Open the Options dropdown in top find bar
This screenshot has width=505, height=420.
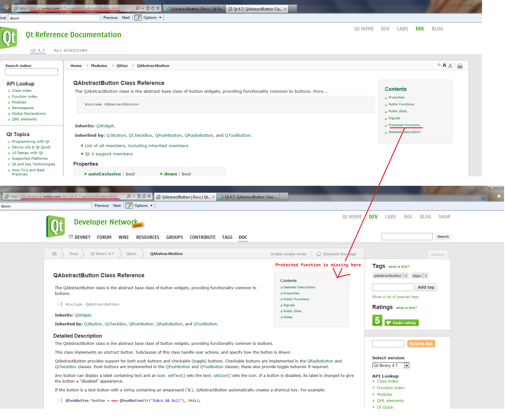coord(152,18)
